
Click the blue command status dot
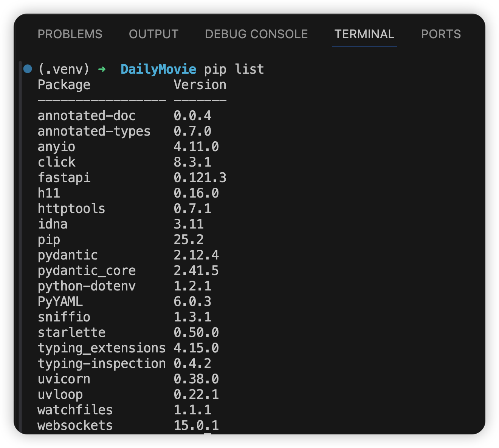28,69
